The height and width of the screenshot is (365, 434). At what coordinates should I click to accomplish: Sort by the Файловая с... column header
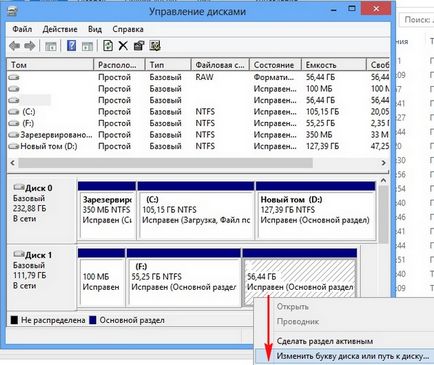220,65
